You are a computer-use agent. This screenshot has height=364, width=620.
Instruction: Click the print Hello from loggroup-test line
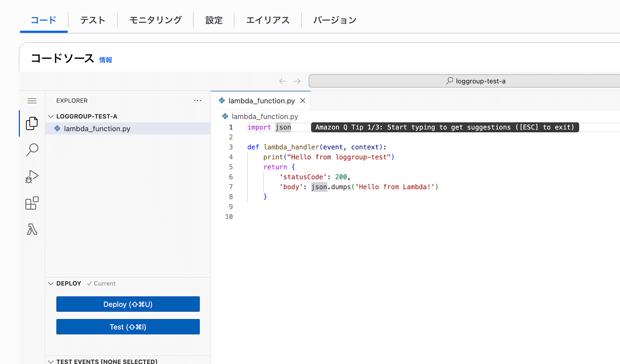coord(329,157)
